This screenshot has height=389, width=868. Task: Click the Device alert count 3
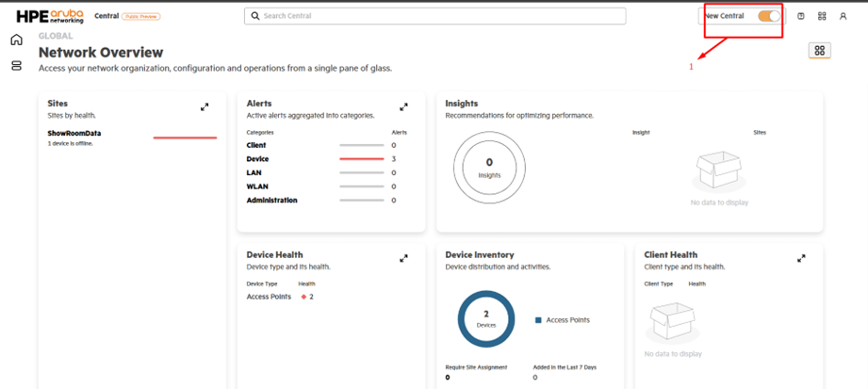pos(394,159)
